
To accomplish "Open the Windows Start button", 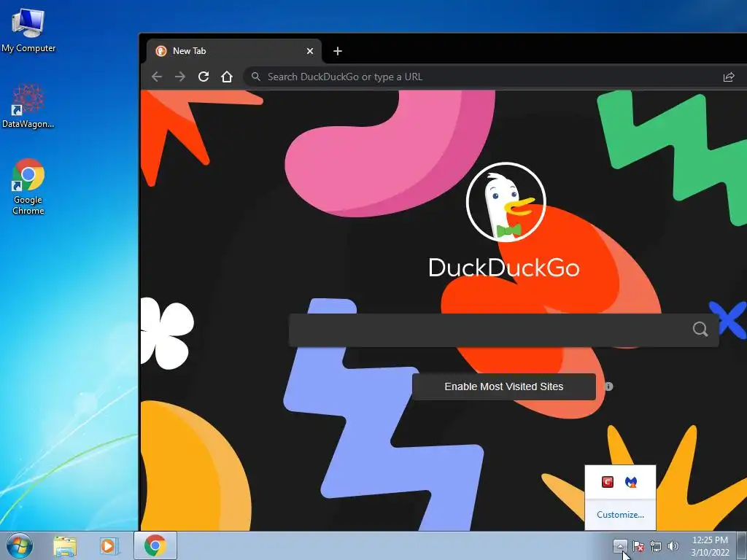I will coord(20,545).
